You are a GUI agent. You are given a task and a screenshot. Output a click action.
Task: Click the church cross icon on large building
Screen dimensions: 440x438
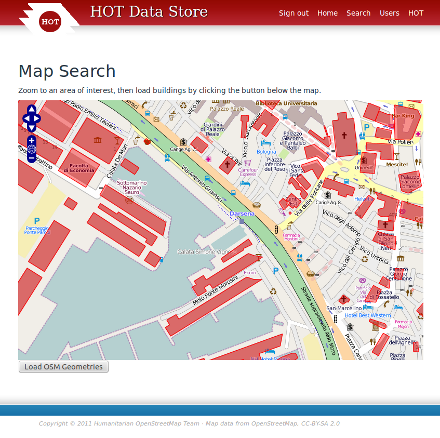[x=344, y=135]
